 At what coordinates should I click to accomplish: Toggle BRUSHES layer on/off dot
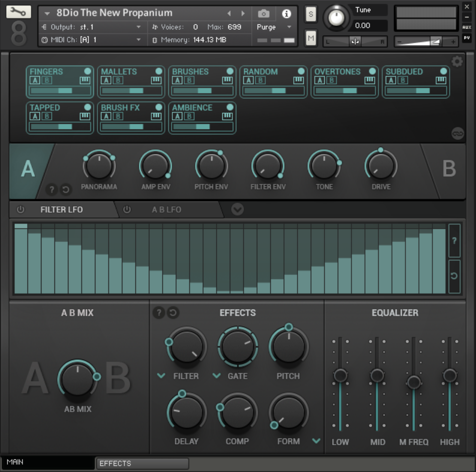coord(230,71)
